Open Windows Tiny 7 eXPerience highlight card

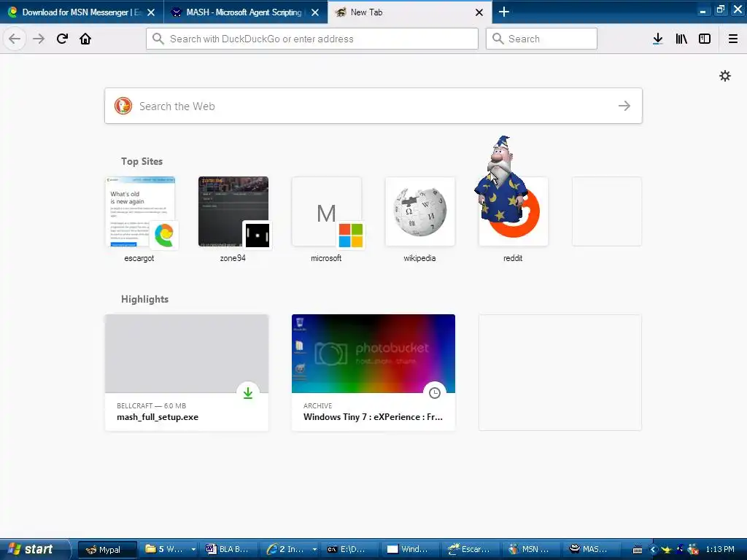tap(373, 373)
